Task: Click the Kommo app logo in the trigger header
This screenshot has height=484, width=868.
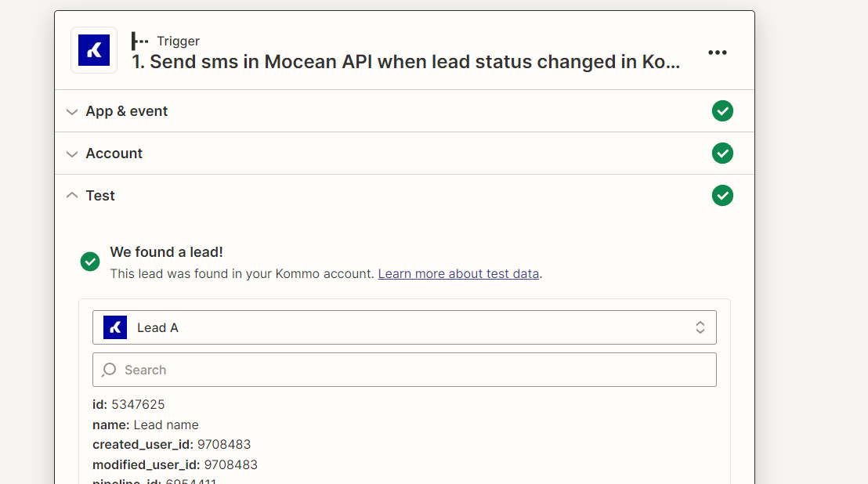Action: [93, 50]
